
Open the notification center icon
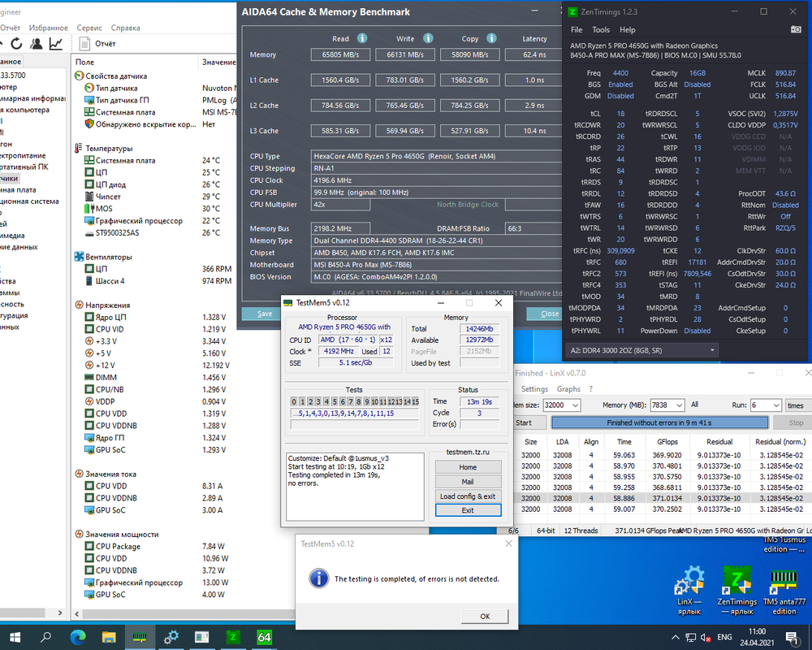792,637
